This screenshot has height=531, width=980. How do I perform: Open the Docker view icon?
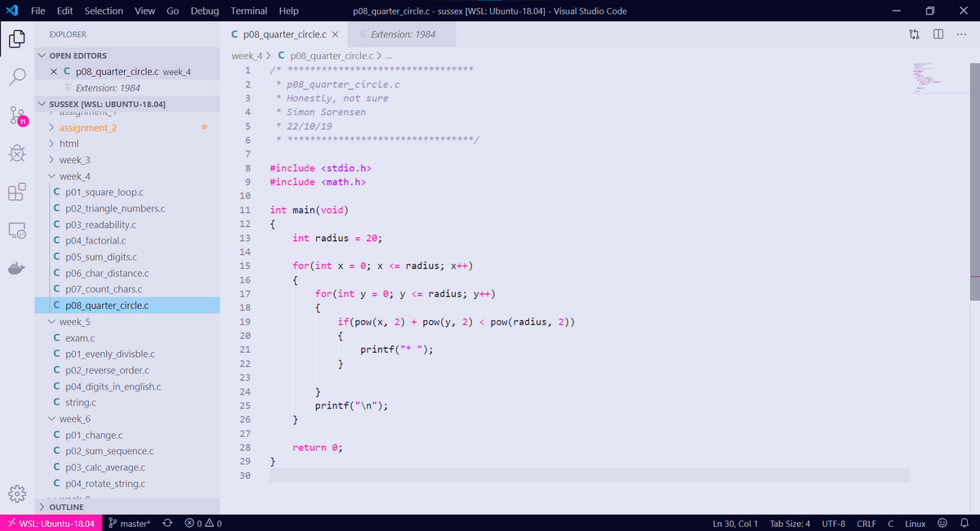(x=17, y=269)
